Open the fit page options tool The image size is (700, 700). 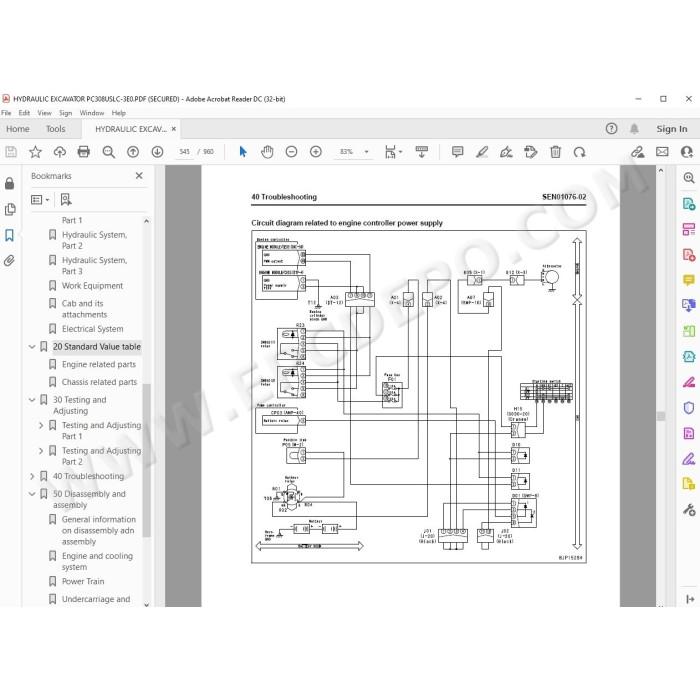[x=393, y=152]
